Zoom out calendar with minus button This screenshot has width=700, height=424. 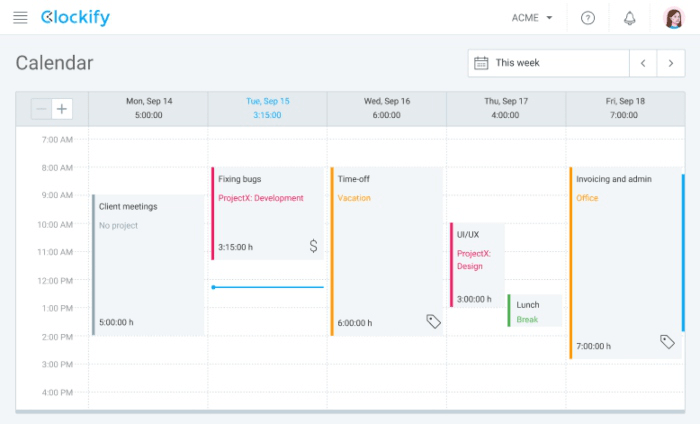pos(40,109)
